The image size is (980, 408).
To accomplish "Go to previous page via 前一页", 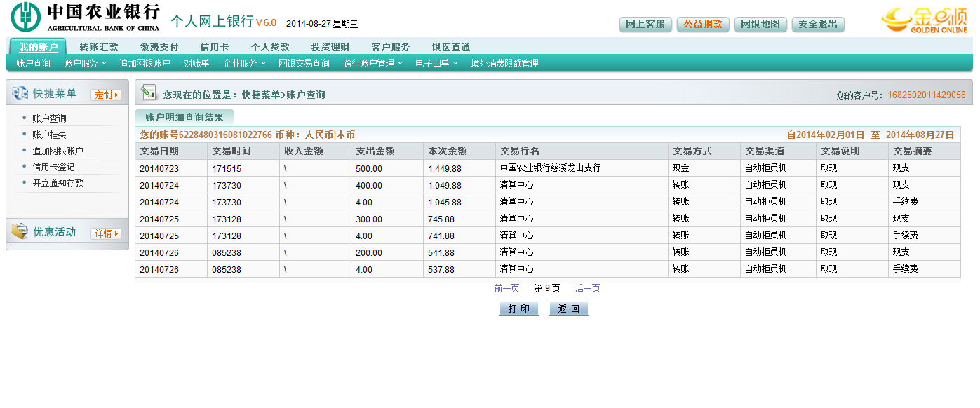I will tap(506, 288).
